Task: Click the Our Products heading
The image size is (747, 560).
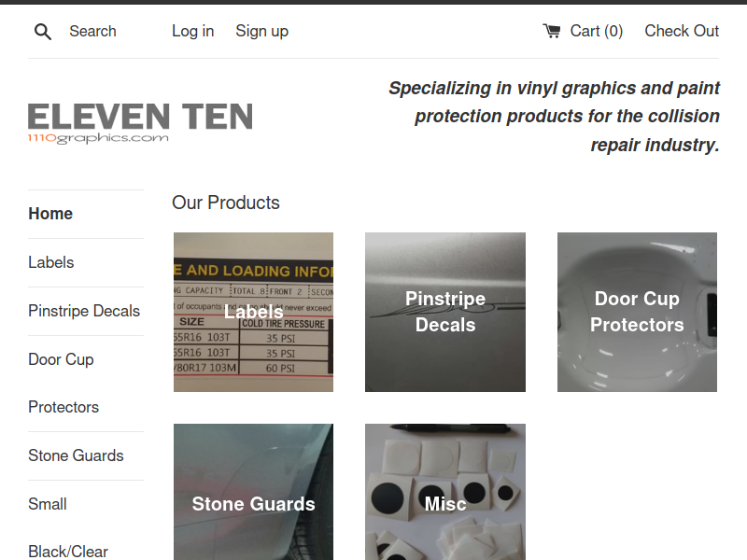Action: point(226,203)
